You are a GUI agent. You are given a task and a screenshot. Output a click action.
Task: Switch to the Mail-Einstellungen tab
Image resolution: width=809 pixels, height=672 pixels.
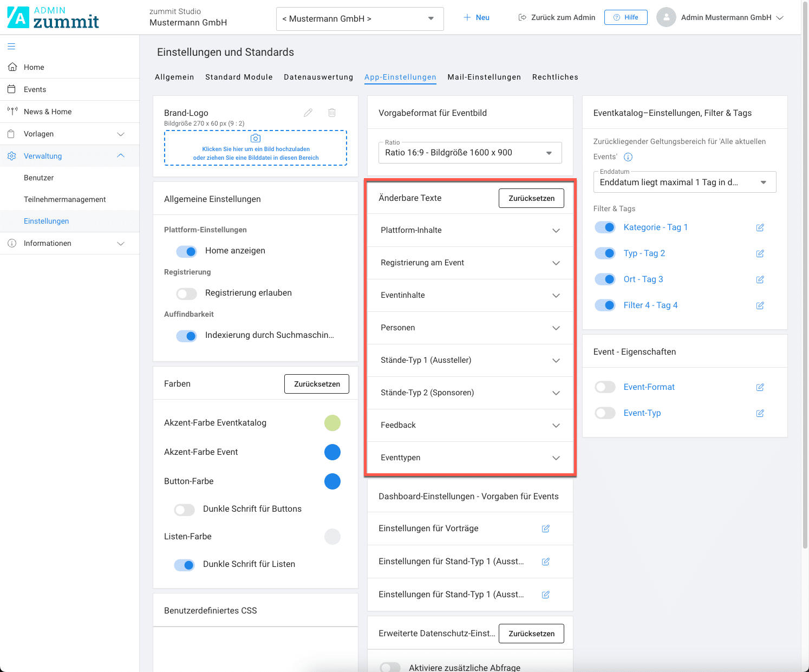[x=484, y=77]
